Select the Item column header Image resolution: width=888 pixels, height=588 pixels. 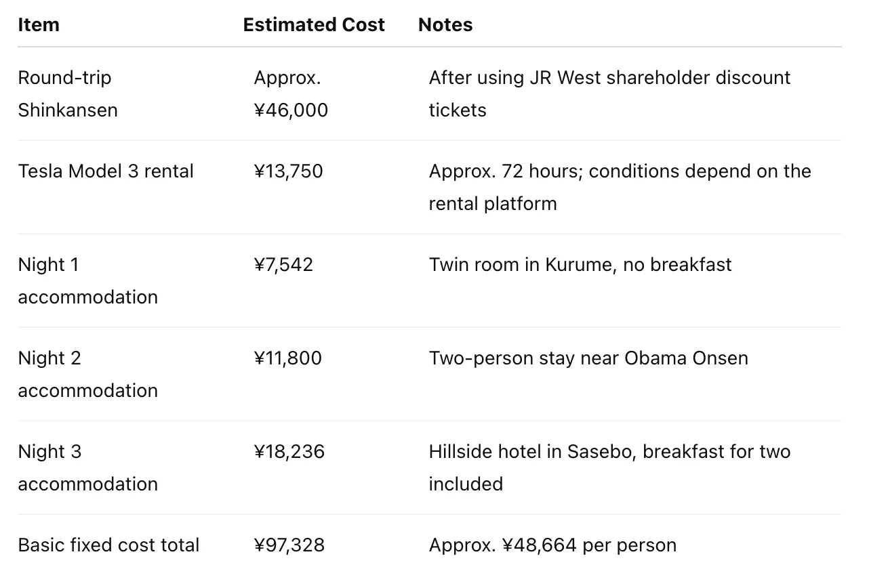point(39,25)
